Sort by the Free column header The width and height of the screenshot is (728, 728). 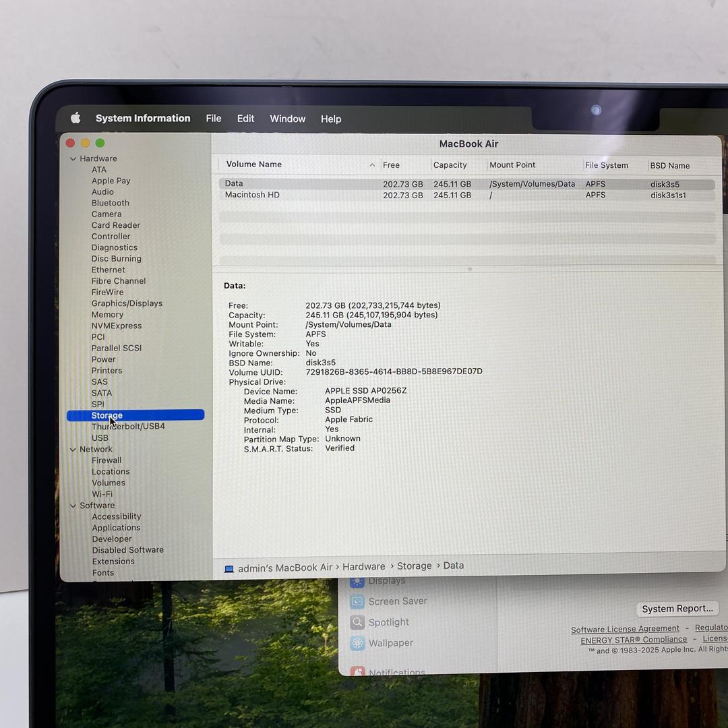tap(391, 165)
